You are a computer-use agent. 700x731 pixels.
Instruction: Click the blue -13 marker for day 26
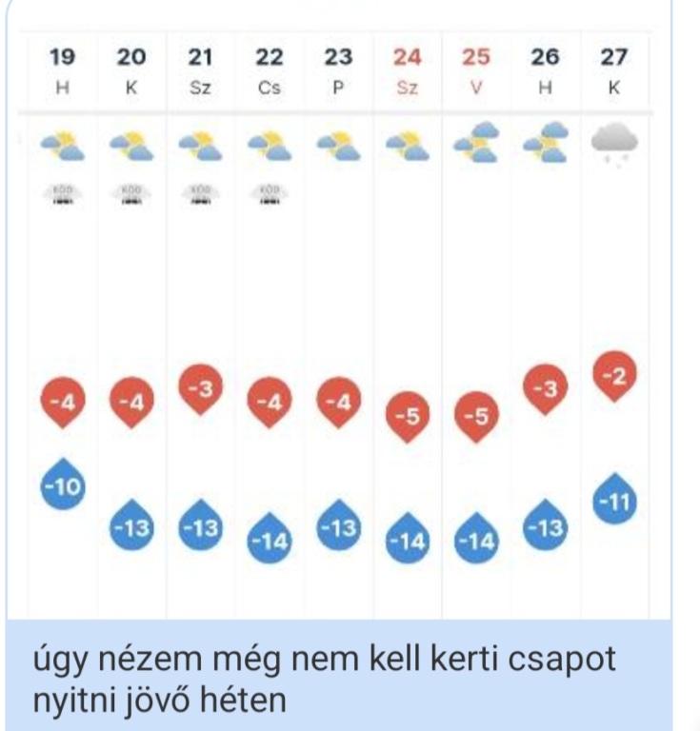546,526
